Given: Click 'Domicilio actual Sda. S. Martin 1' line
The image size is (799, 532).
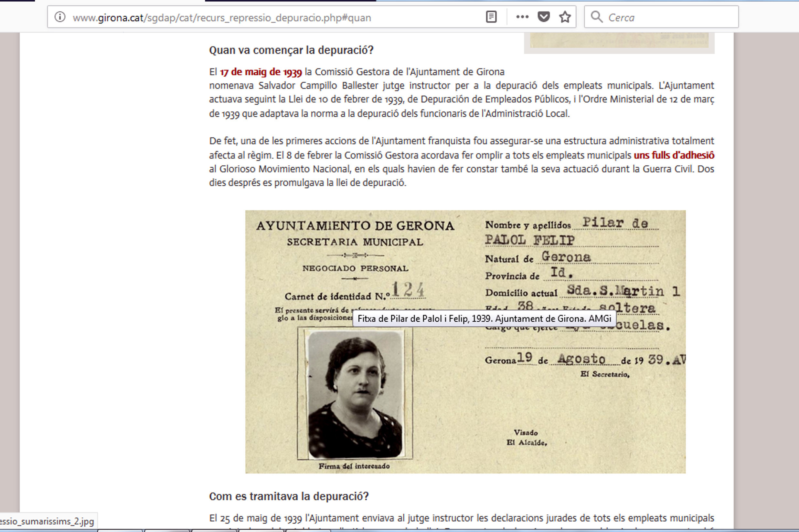Looking at the screenshot, I should click(582, 291).
